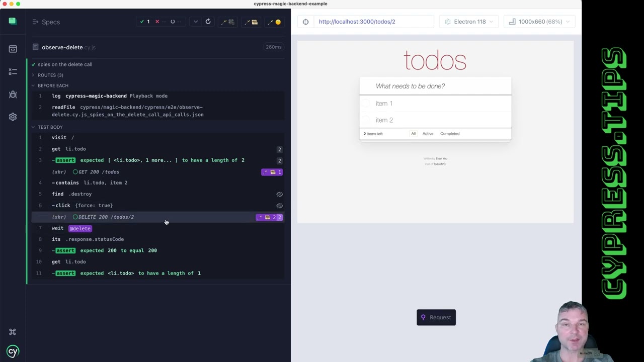The height and width of the screenshot is (362, 644).
Task: Click the magic wand yellow-face button
Action: click(x=275, y=22)
